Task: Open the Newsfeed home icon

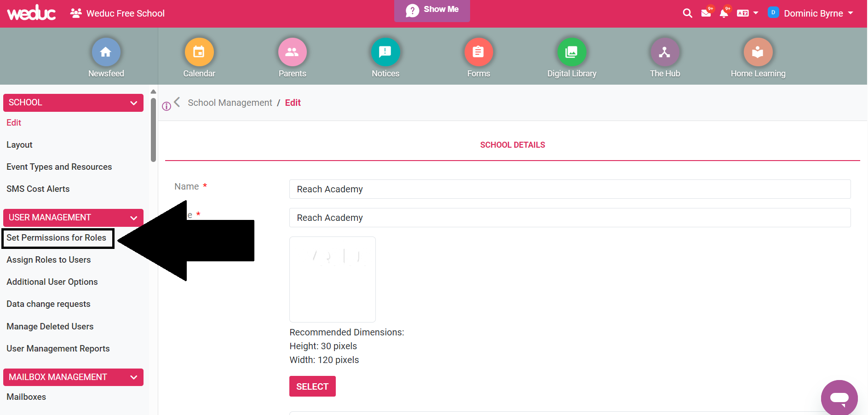Action: 106,52
